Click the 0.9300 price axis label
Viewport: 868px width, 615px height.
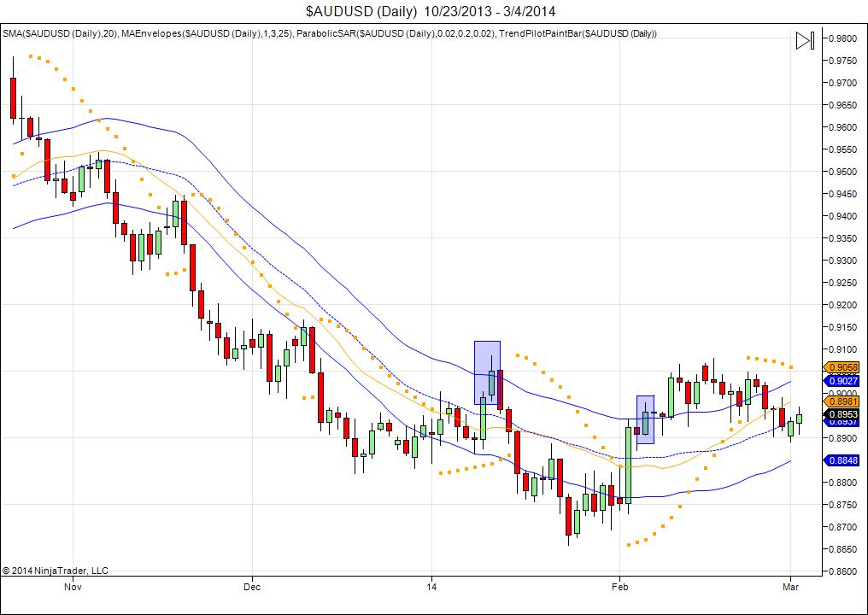[843, 261]
